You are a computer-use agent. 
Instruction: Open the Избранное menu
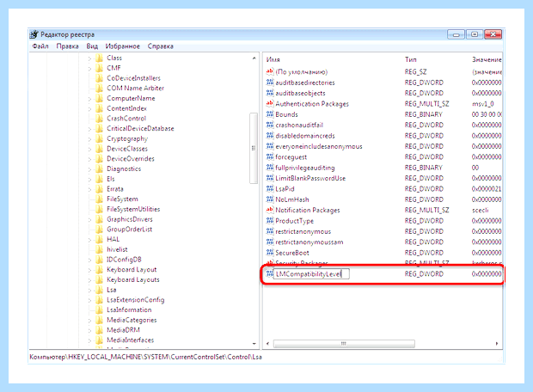(x=122, y=46)
